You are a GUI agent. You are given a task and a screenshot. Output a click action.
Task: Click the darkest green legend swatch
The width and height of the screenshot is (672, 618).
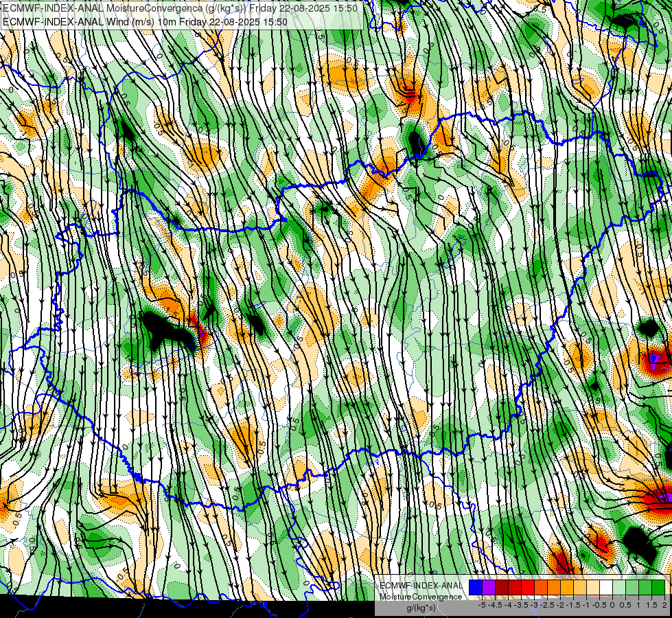[x=658, y=588]
